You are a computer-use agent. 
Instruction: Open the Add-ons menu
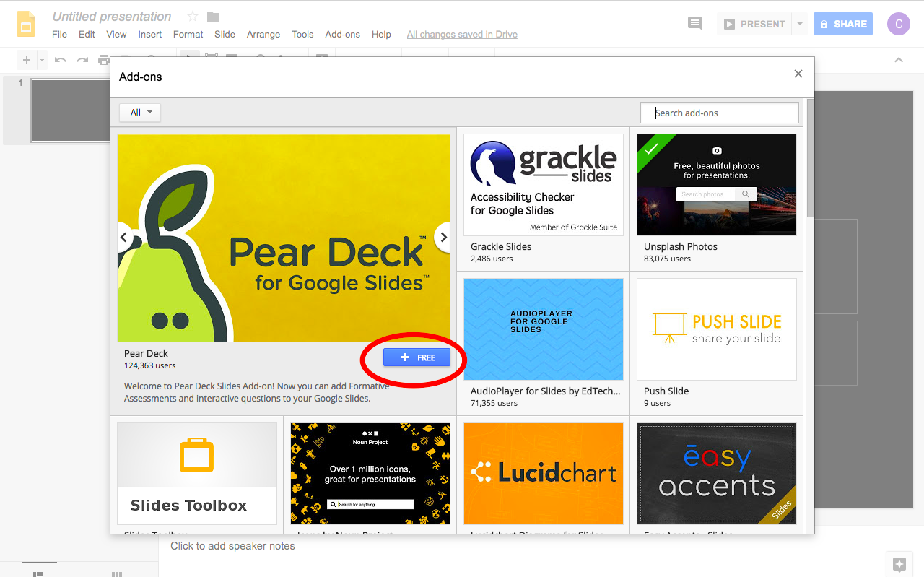(342, 34)
